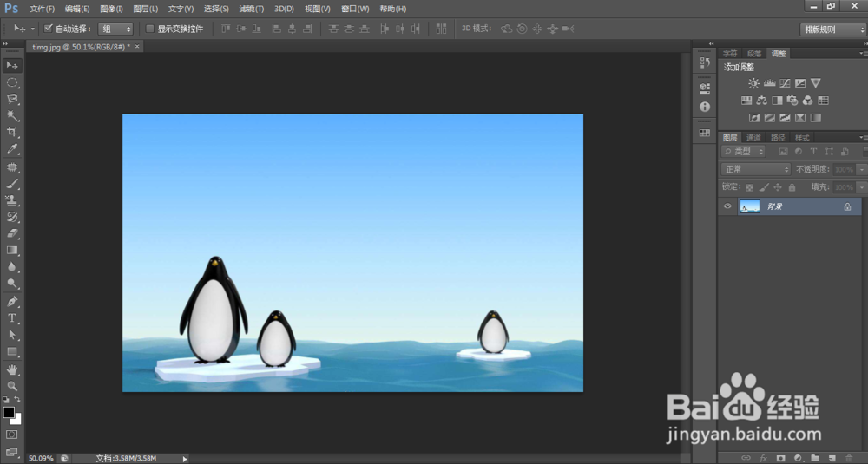Add a Brightness/Contrast adjustment
Image resolution: width=868 pixels, height=464 pixels.
(753, 83)
